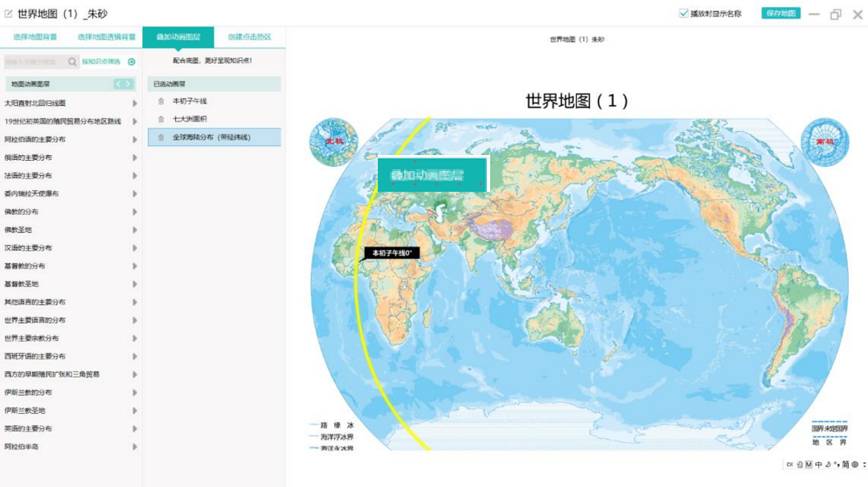Click the 按知识点筛选 link
Viewport: 868px width, 487px height.
coord(101,62)
